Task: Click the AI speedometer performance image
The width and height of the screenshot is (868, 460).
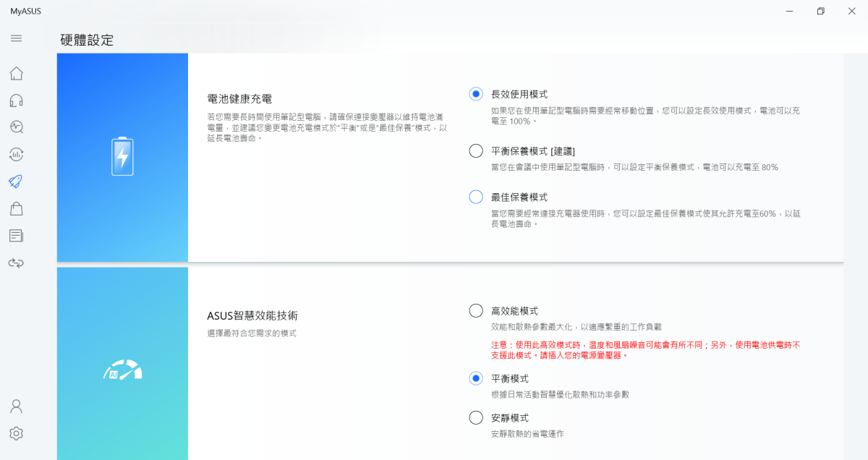Action: click(x=122, y=370)
